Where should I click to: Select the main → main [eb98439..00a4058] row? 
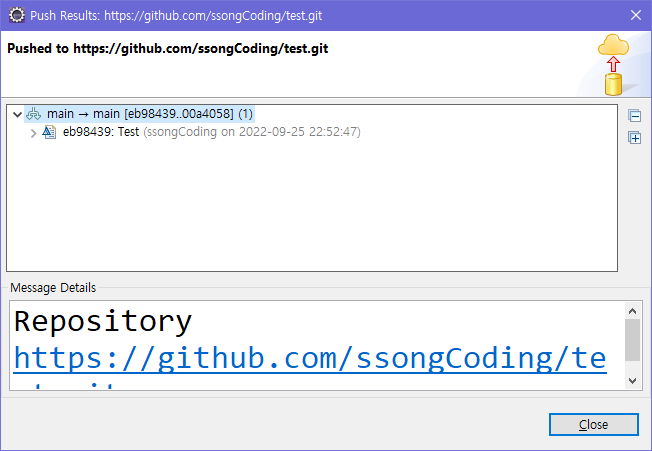[x=139, y=114]
